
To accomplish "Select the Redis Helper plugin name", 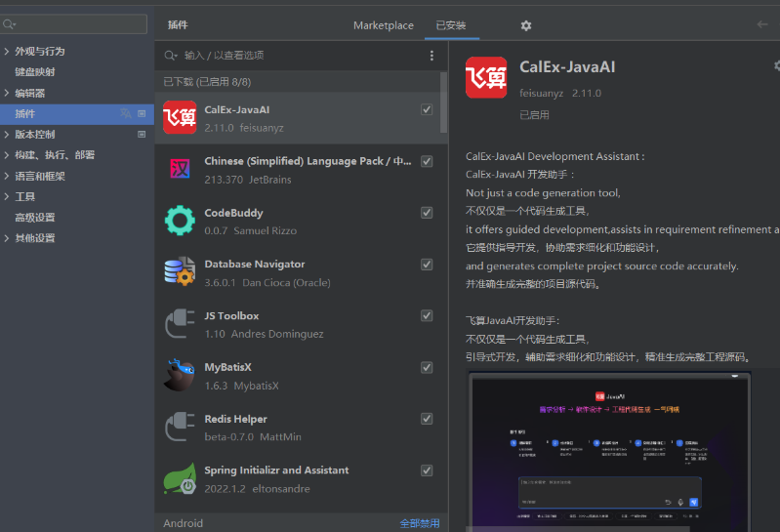I will (236, 419).
